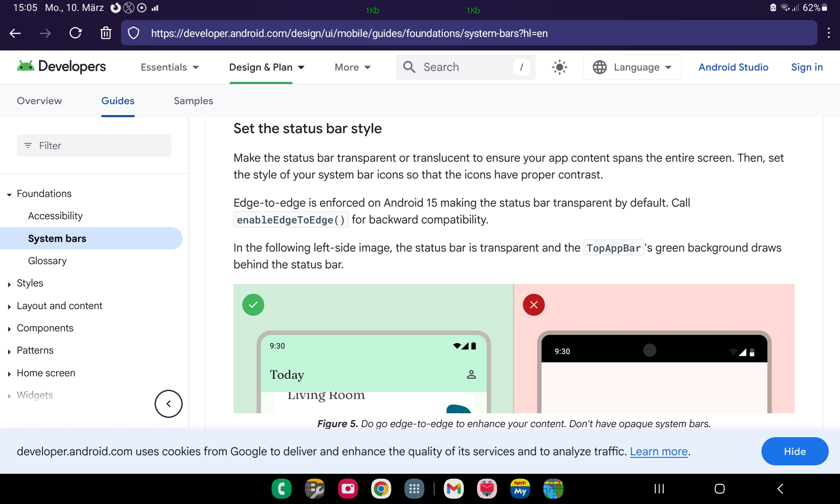Select Glossary in the sidebar
Viewport: 840px width, 504px height.
pyautogui.click(x=47, y=261)
